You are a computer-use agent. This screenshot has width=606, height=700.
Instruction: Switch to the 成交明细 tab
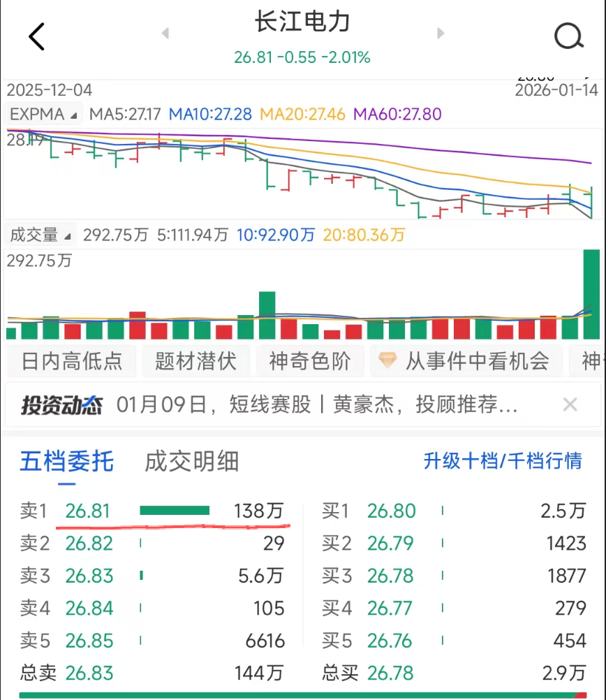tap(191, 462)
